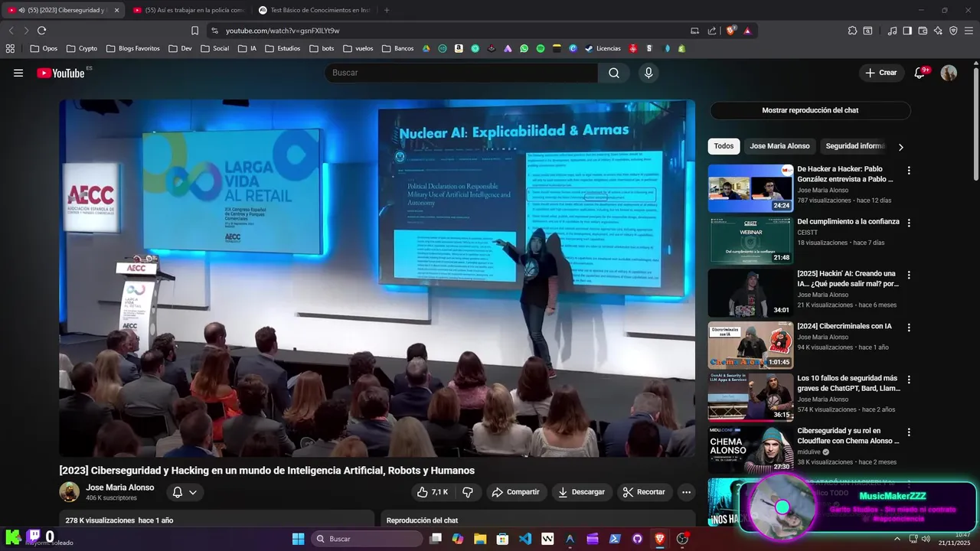Select the 'Seguridad informática' filter chip
Screen dimensions: 980x551
(854, 146)
